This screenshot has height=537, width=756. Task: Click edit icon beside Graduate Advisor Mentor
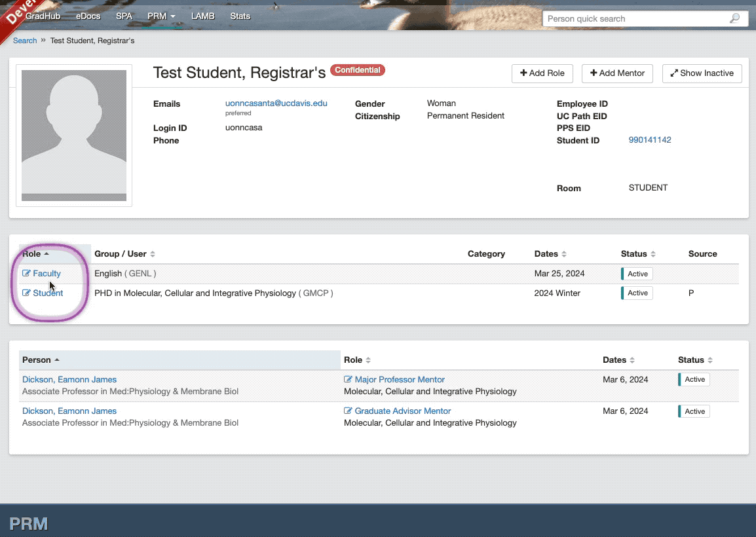click(x=348, y=411)
